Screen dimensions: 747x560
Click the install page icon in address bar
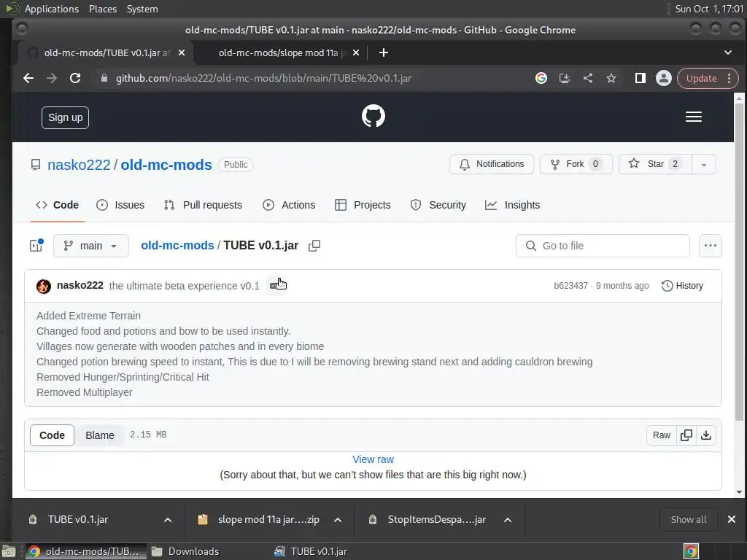click(x=565, y=78)
